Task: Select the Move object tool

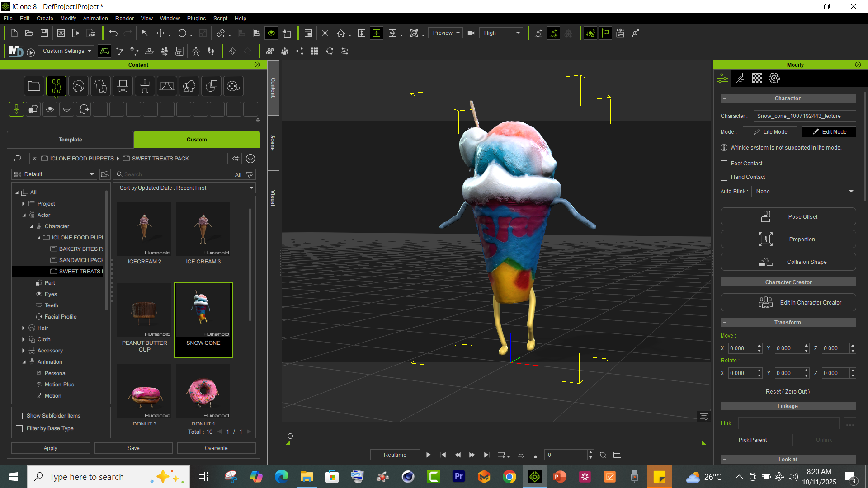Action: (x=160, y=33)
